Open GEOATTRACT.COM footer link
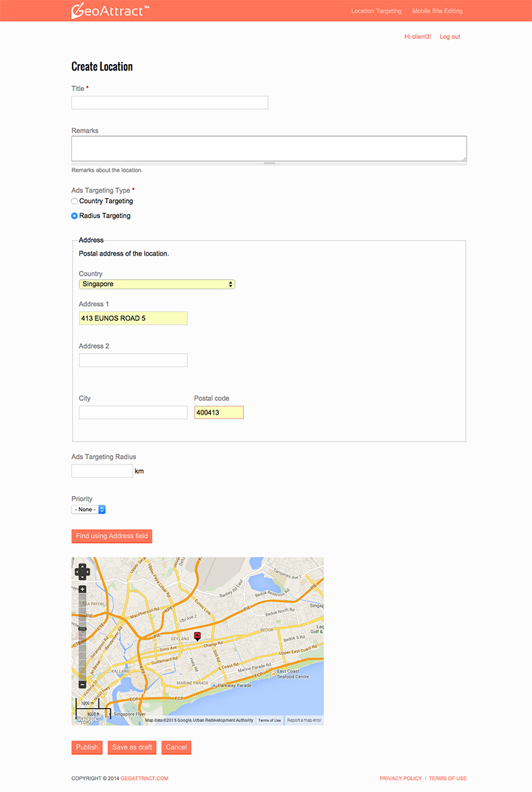 144,779
